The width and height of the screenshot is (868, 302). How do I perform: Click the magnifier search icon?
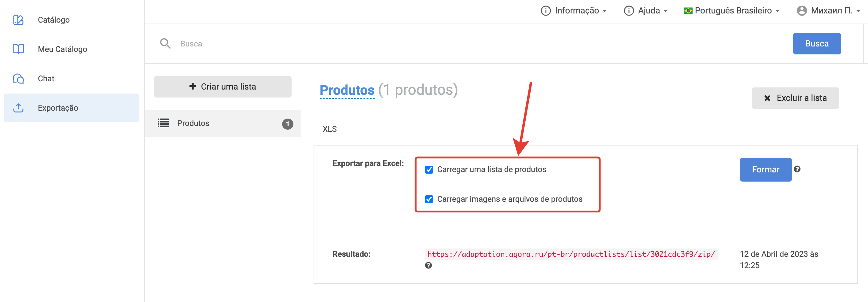coord(165,43)
